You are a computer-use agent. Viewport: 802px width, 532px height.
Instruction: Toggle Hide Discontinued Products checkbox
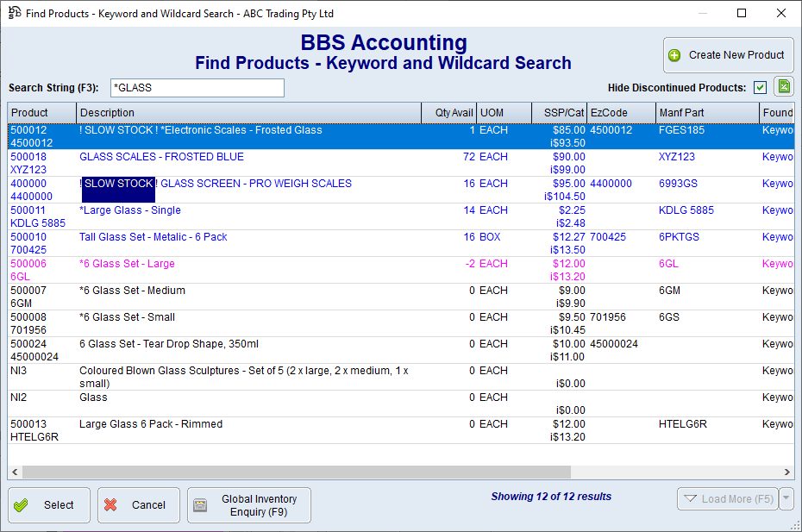coord(760,87)
